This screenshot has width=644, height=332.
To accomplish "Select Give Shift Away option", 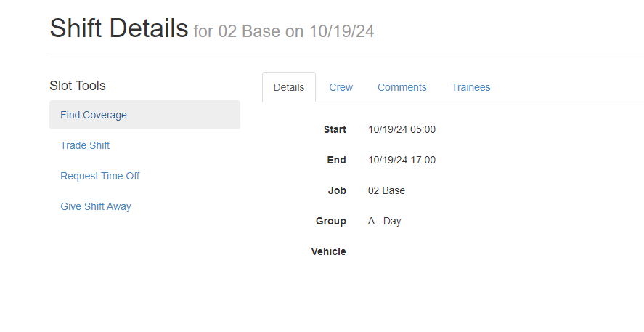I will coord(96,206).
